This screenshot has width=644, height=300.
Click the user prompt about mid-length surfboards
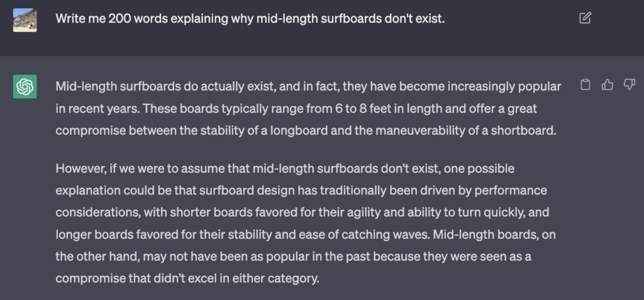pos(250,18)
